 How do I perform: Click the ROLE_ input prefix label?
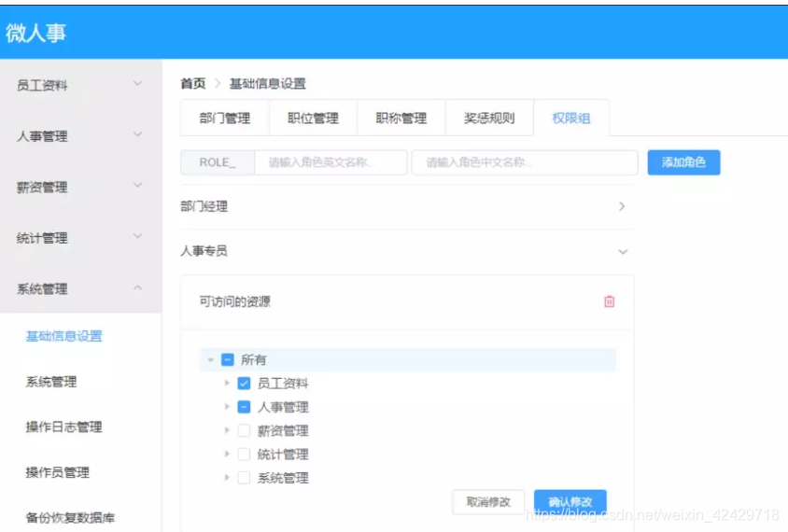pyautogui.click(x=218, y=162)
